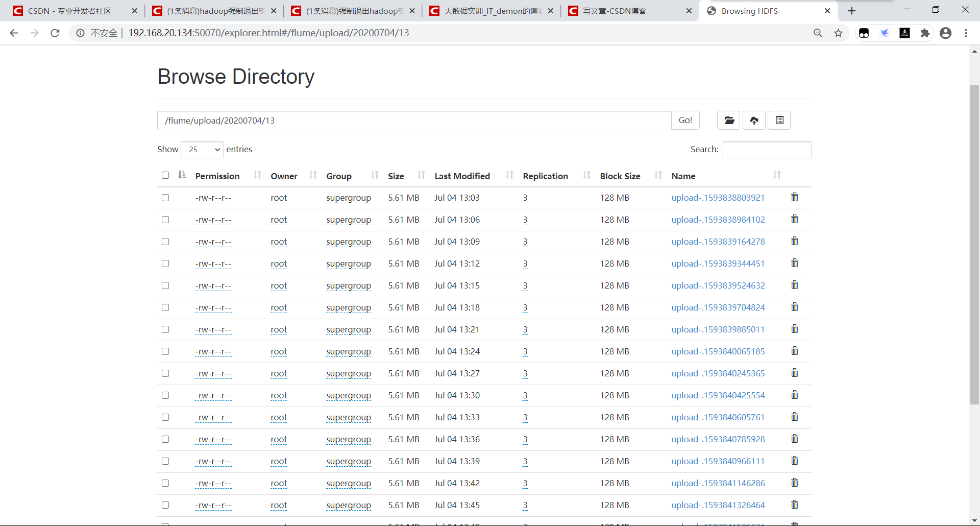This screenshot has height=526, width=980.
Task: Check the select-all checkbox in the table header
Action: pyautogui.click(x=165, y=175)
